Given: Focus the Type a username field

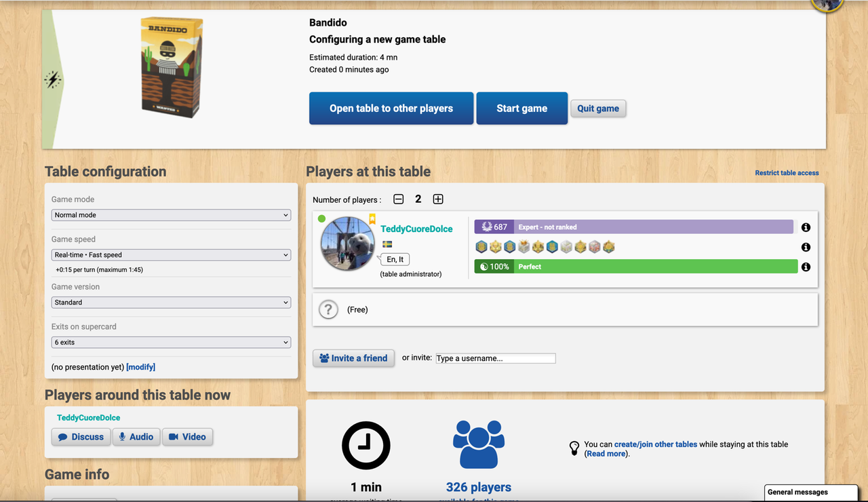Looking at the screenshot, I should click(496, 358).
